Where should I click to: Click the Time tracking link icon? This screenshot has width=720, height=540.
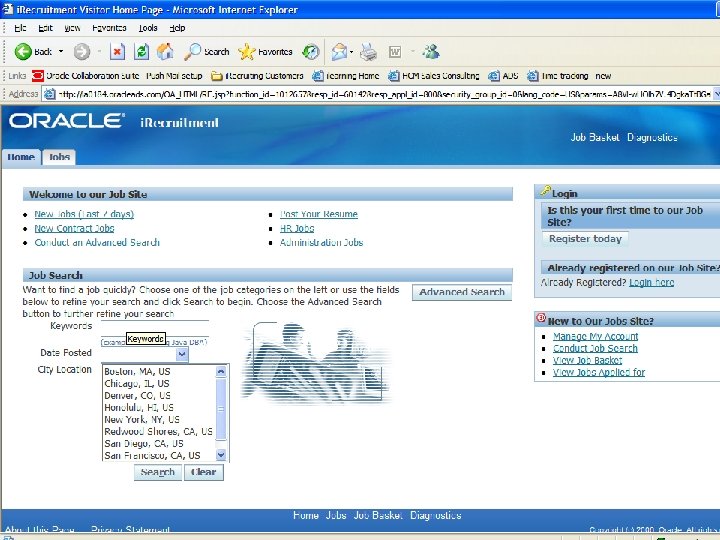coord(533,76)
